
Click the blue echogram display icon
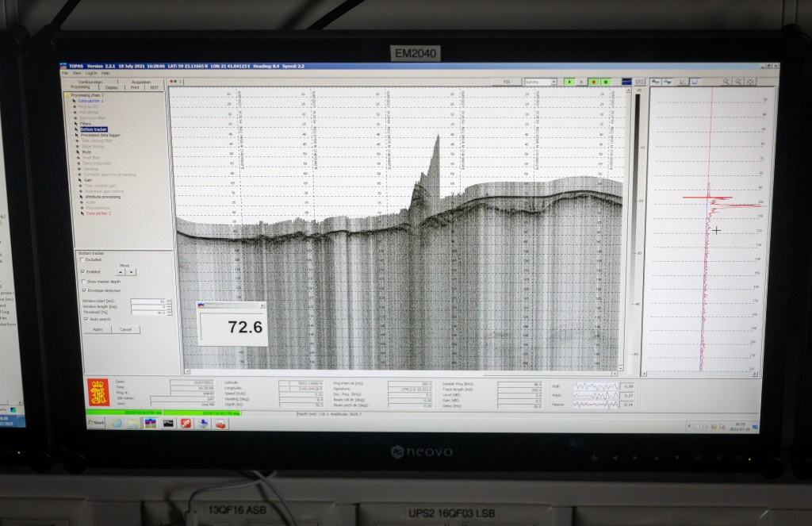click(627, 82)
